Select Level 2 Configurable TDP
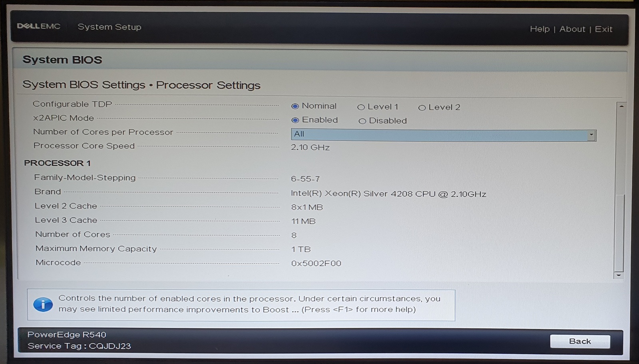This screenshot has width=639, height=364. point(422,107)
